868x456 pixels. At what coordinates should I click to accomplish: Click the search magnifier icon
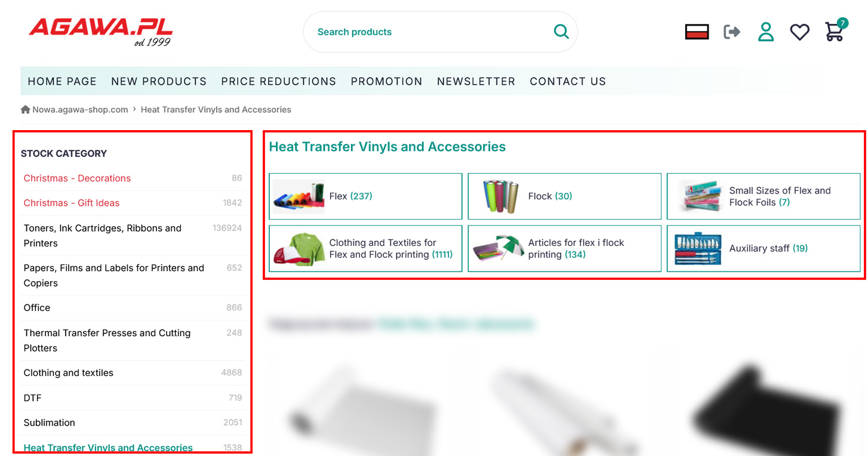(561, 32)
